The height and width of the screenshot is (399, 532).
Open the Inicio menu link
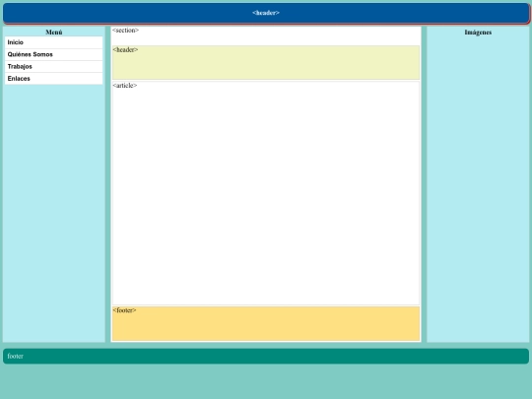click(53, 42)
